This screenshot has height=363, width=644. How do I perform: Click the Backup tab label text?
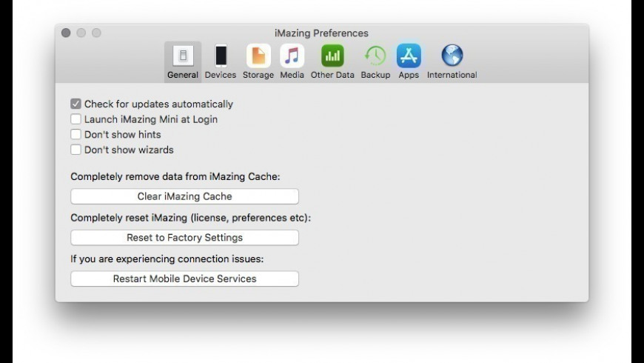tap(375, 75)
